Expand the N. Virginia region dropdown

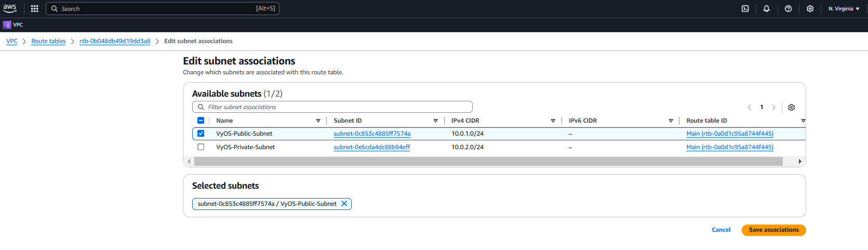(x=844, y=9)
